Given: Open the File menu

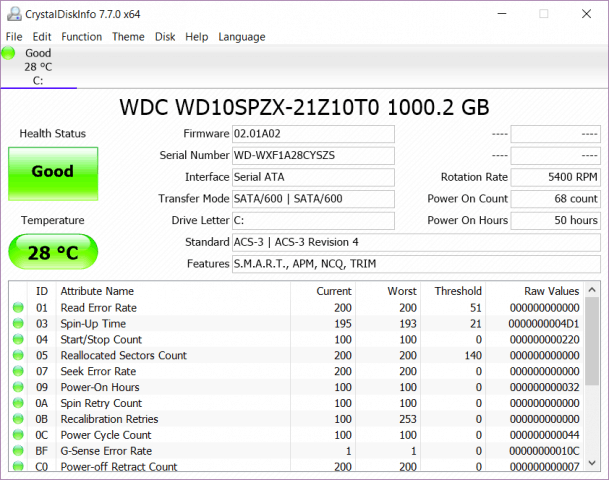Looking at the screenshot, I should [x=14, y=37].
